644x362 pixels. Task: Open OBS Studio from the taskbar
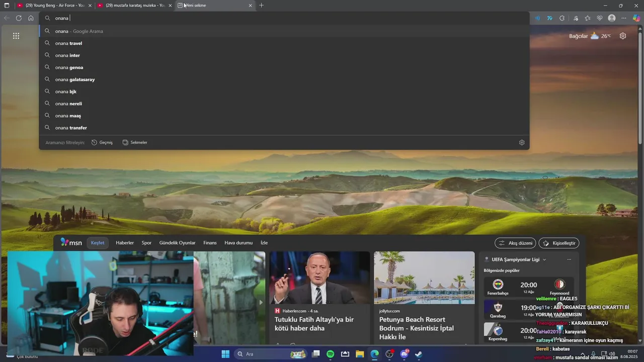[x=389, y=354]
